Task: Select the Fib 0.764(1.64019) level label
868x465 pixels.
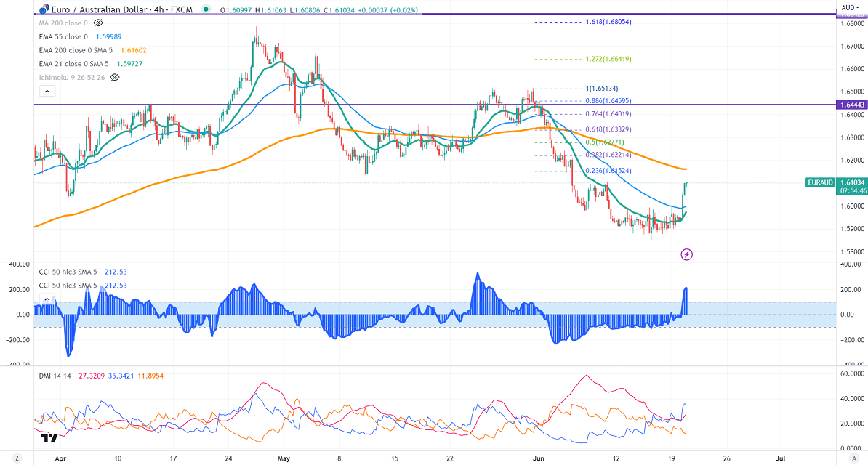Action: pyautogui.click(x=608, y=114)
